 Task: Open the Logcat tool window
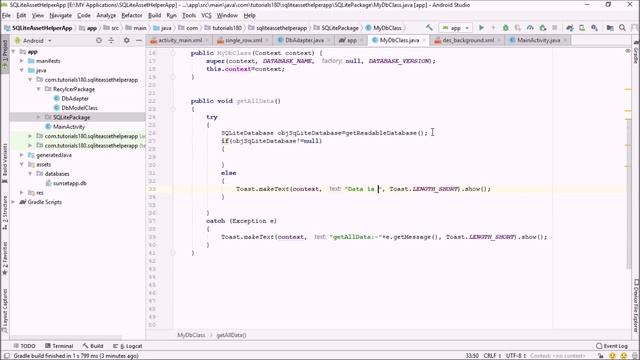(128, 346)
